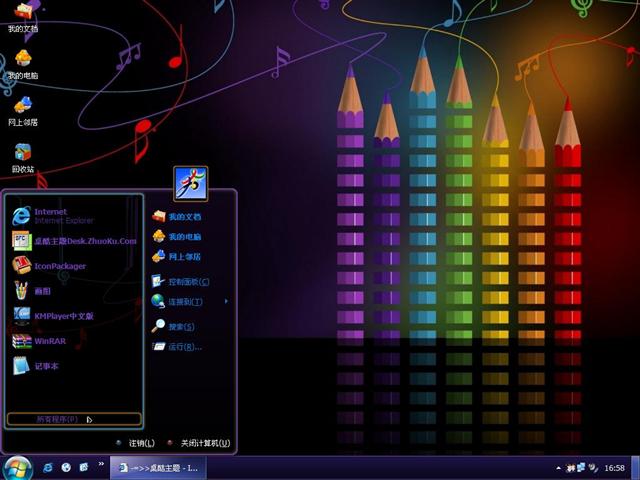Open 记事本 (Notepad) in Start menu

[46, 366]
